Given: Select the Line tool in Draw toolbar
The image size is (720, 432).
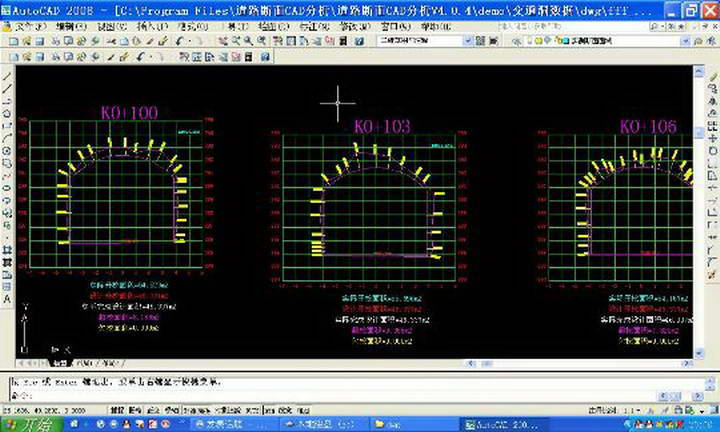Looking at the screenshot, I should pos(7,76).
